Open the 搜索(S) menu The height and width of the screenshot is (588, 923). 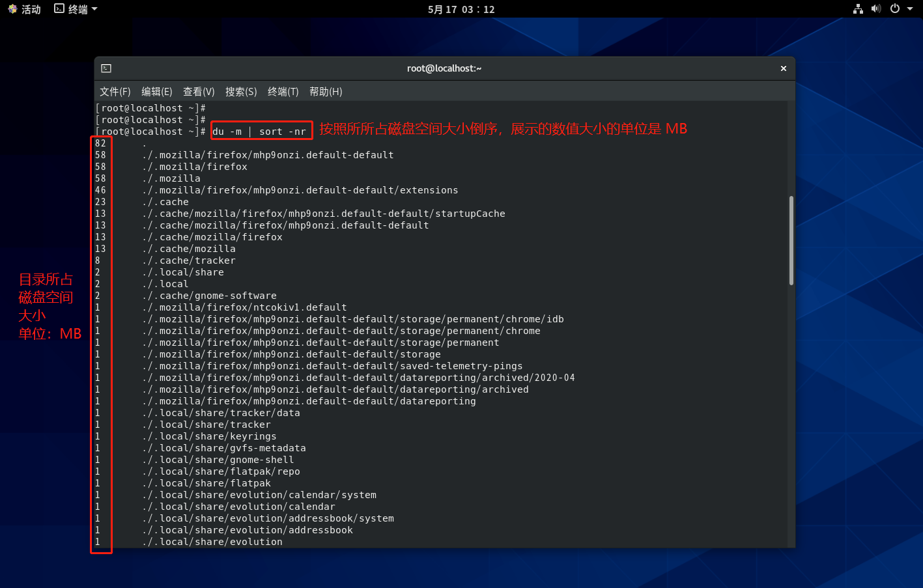241,92
